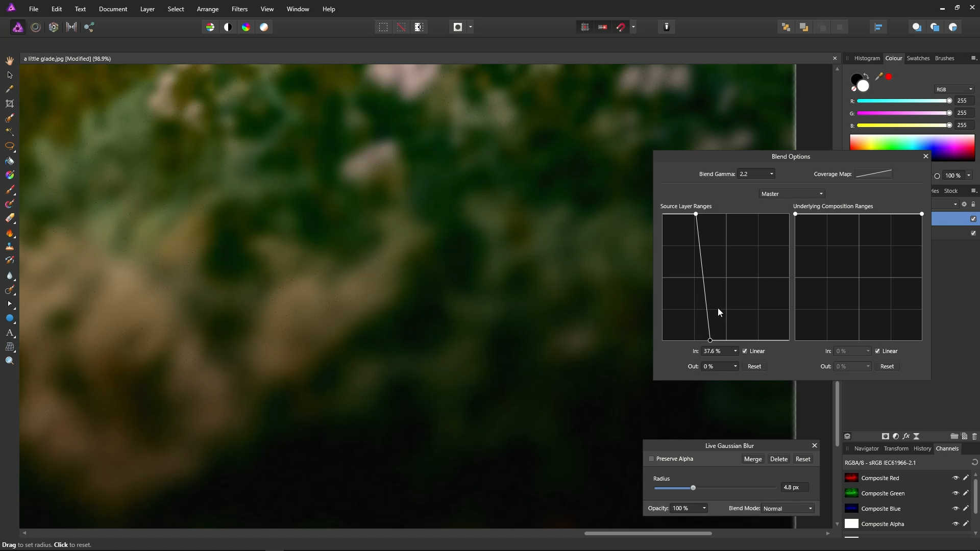Click the Auto White Balance icon
Viewport: 980px width, 551px height.
click(x=264, y=27)
